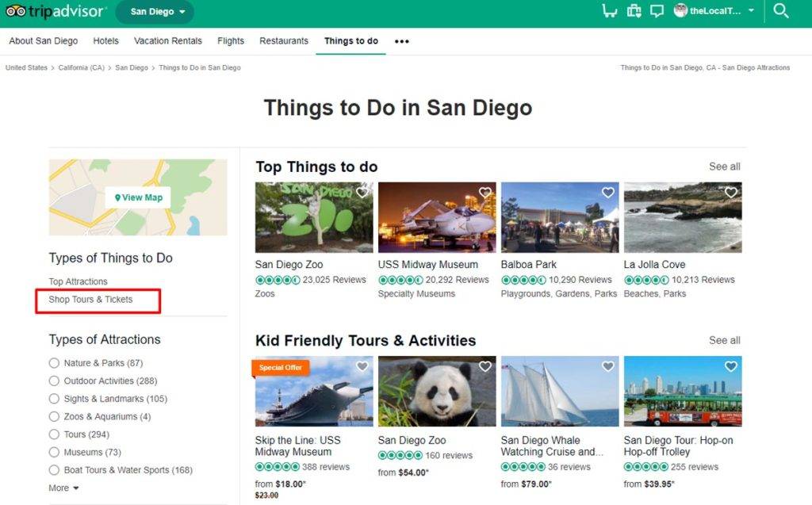
Task: Click Balboa Park title
Action: pos(529,265)
